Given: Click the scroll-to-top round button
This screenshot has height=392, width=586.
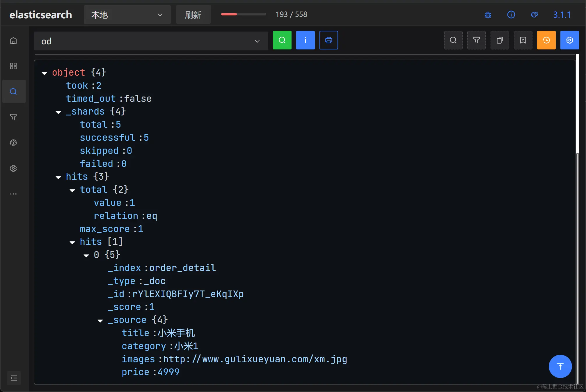Looking at the screenshot, I should coord(560,366).
